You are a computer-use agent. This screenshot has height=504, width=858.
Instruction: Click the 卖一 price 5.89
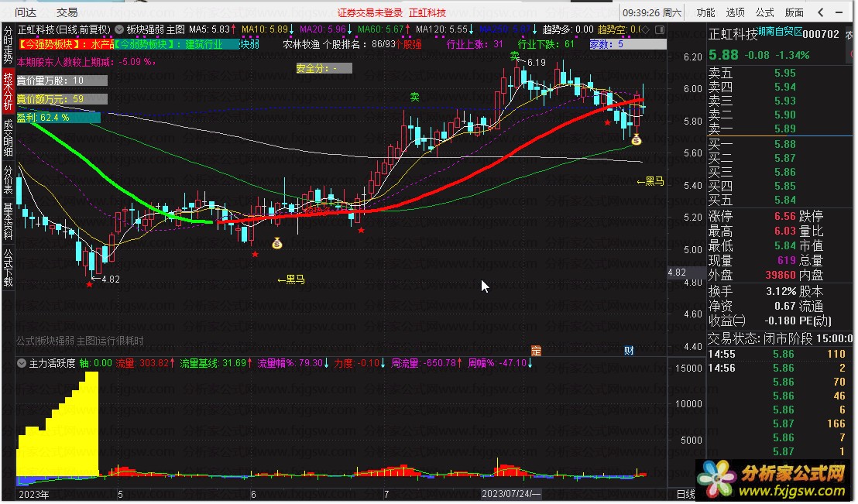coord(784,129)
